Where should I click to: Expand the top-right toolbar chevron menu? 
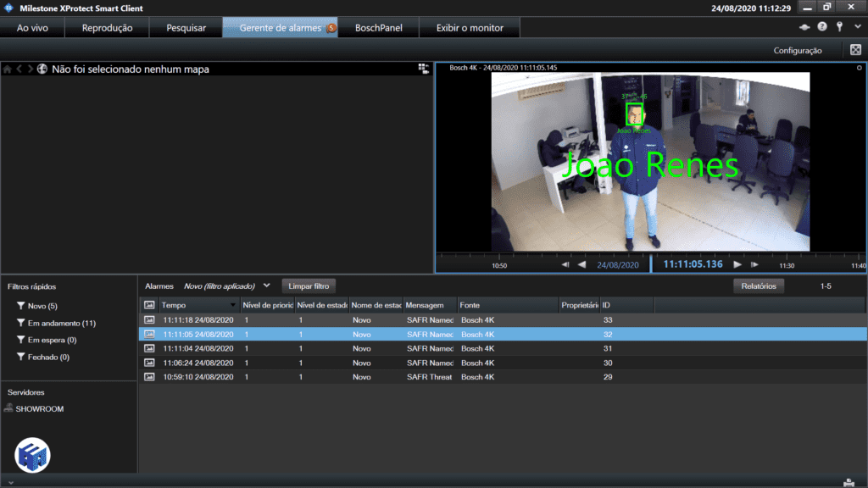(857, 27)
